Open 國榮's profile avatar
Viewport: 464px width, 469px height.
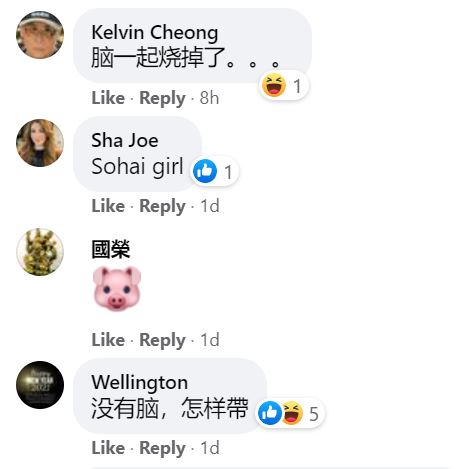[x=40, y=252]
